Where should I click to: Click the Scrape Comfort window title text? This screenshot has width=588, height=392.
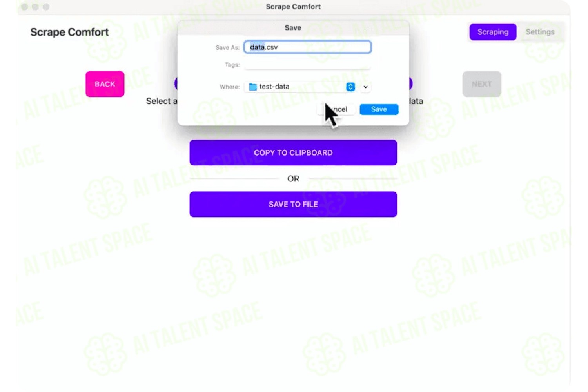pyautogui.click(x=293, y=7)
